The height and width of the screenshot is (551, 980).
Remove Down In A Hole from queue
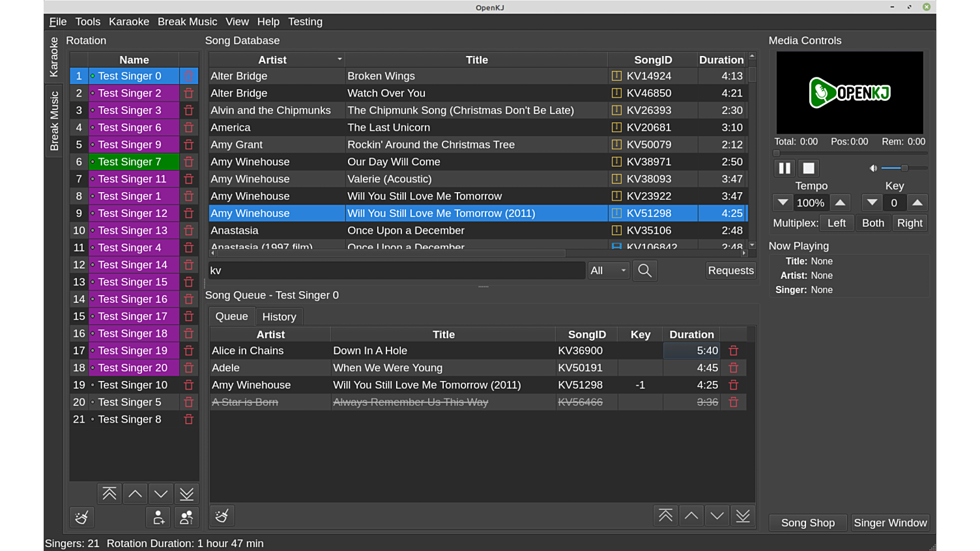click(x=733, y=350)
